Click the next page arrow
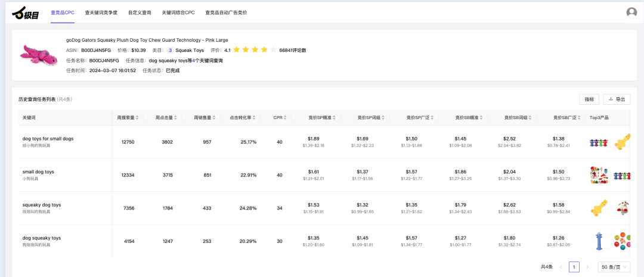The width and height of the screenshot is (644, 277). (587, 267)
